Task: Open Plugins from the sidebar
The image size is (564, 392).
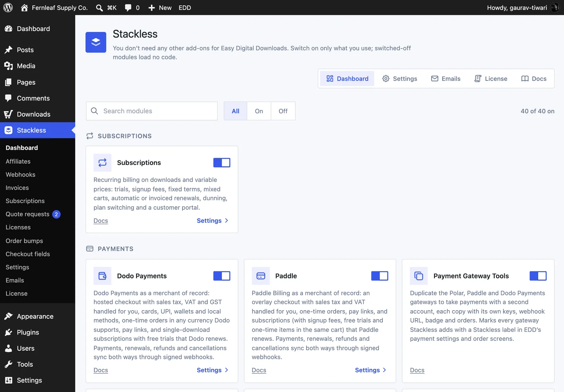Action: 37,332
